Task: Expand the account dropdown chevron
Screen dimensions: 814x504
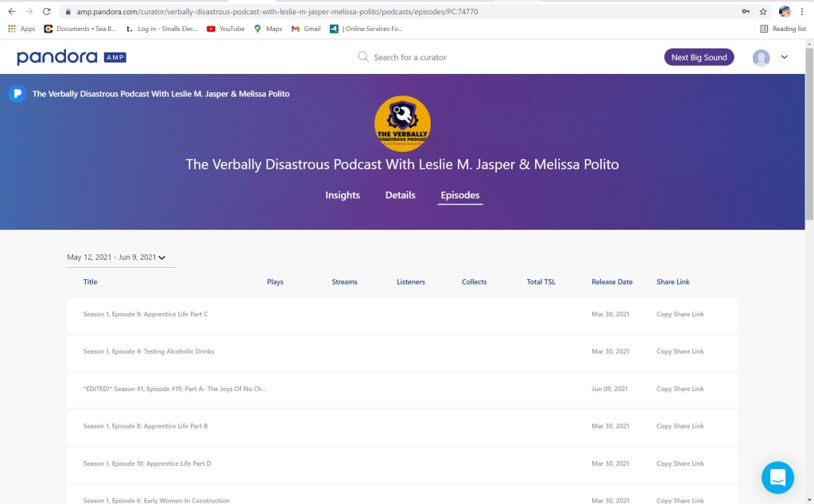Action: tap(785, 57)
